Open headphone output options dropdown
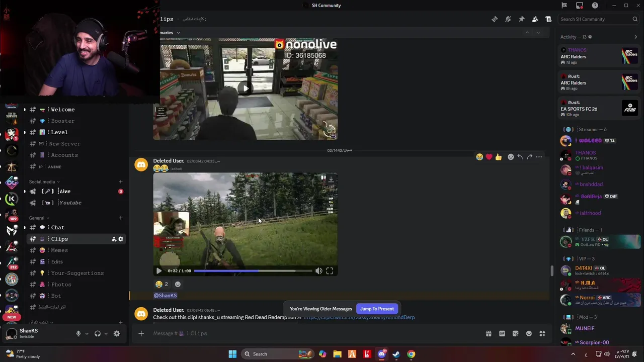This screenshot has width=644, height=362. coord(106,333)
